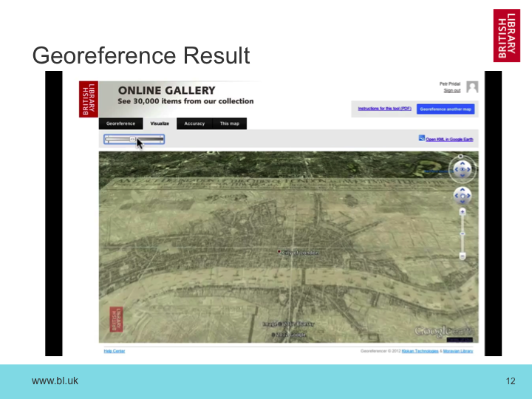Click the British Library logo in gallery header
Image resolution: width=532 pixels, height=399 pixels.
coord(89,99)
